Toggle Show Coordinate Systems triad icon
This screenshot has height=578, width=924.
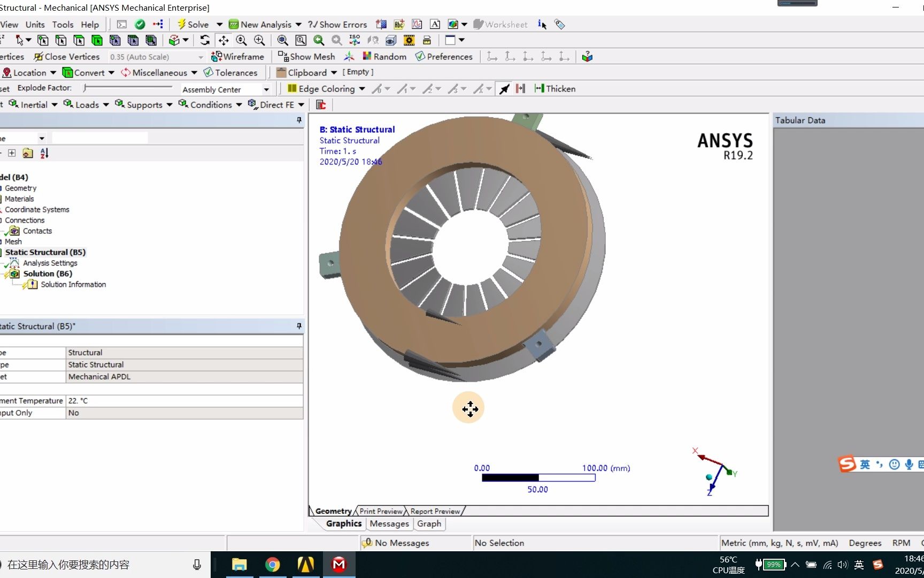[349, 57]
